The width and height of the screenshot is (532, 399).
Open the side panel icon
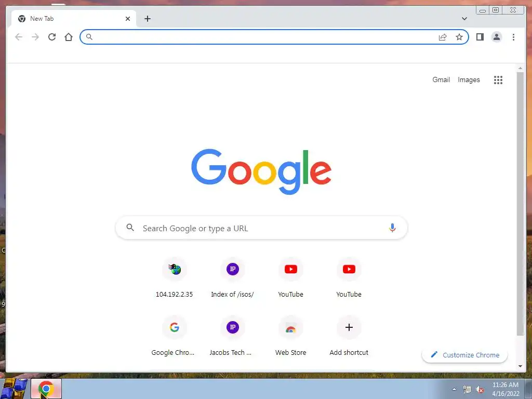pos(480,37)
